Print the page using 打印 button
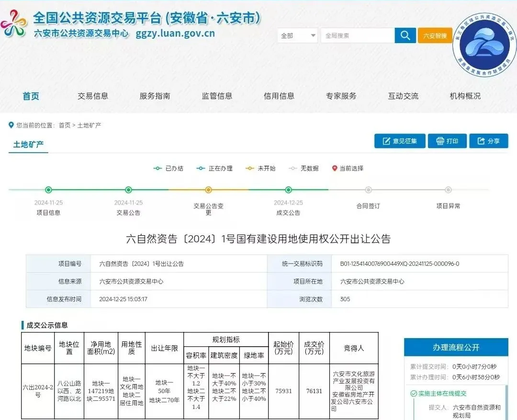Viewport: 517px width, 420px height. (447, 141)
